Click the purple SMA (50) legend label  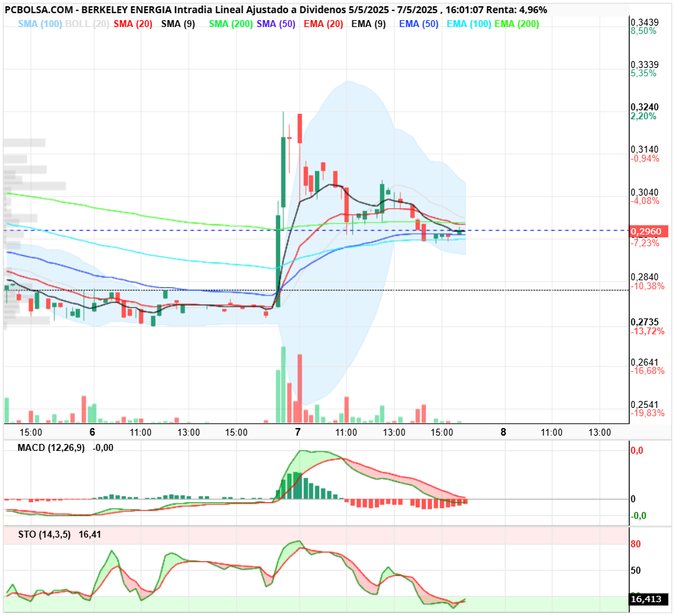click(x=276, y=24)
